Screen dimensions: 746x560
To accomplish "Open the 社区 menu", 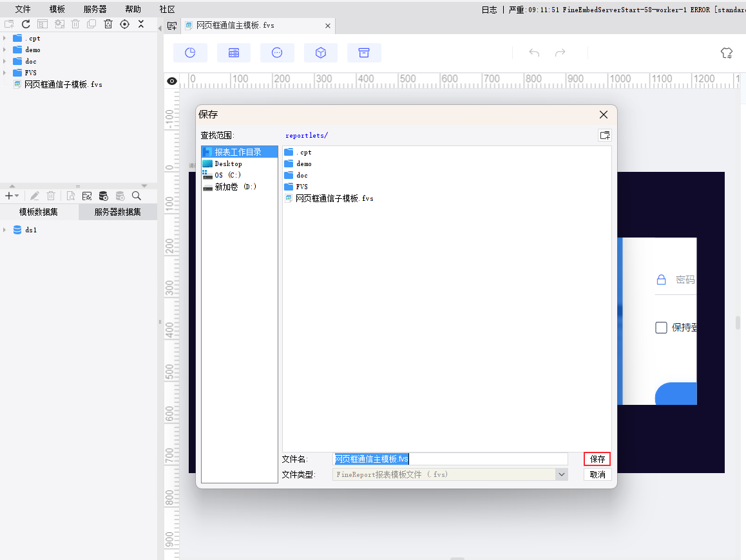I will click(167, 10).
